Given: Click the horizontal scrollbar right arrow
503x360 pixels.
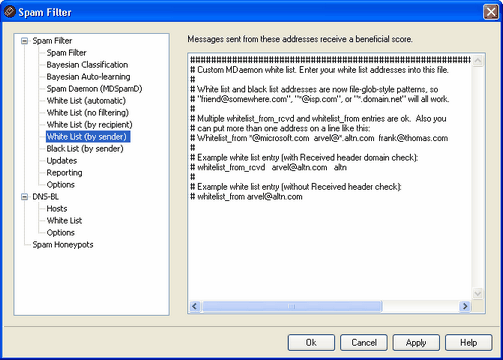Looking at the screenshot, I should pos(465,306).
